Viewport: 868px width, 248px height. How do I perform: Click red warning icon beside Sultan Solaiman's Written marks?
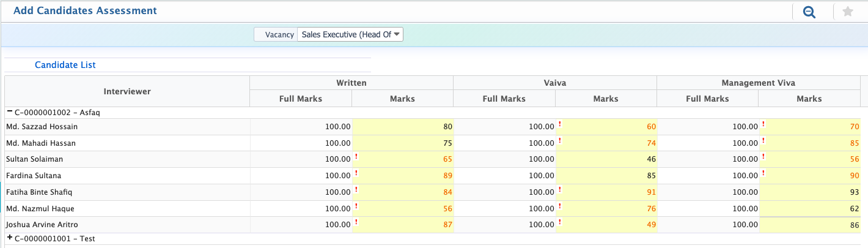(x=356, y=157)
